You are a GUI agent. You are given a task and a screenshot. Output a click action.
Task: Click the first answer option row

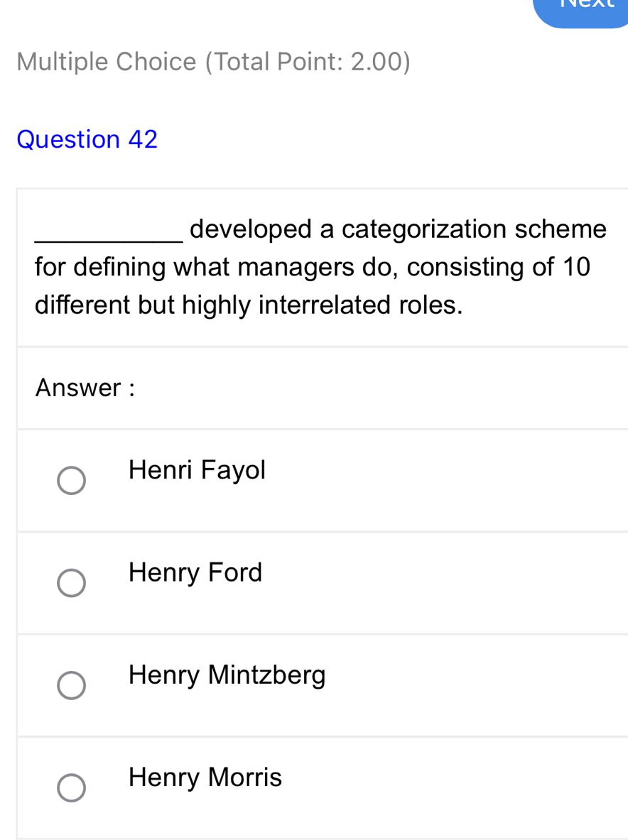[x=314, y=481]
